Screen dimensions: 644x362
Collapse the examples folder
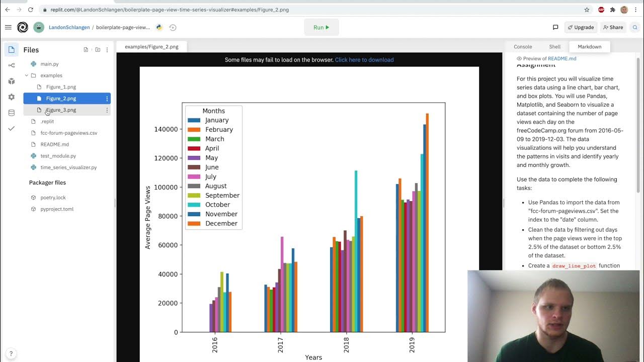pos(27,75)
